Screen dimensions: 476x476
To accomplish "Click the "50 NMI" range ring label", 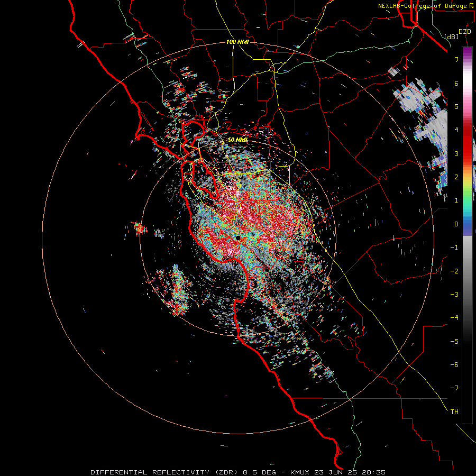I will pyautogui.click(x=237, y=140).
